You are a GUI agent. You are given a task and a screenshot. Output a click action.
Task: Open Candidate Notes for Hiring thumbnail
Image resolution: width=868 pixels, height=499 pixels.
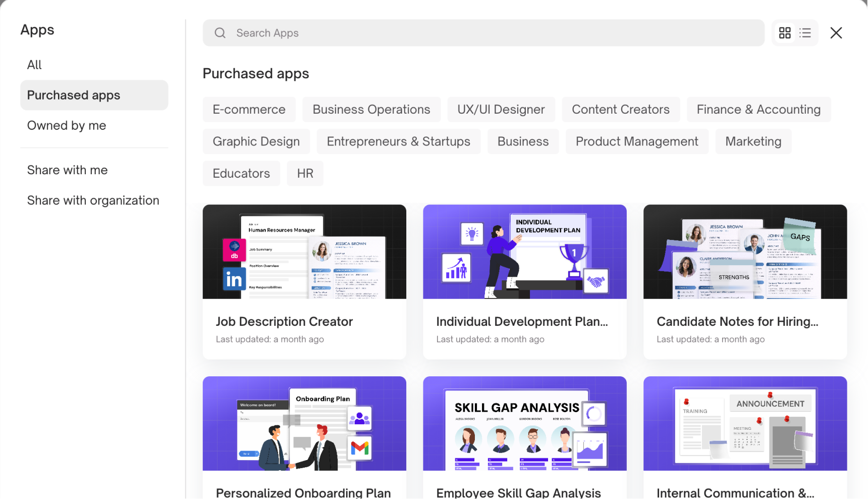(x=745, y=252)
